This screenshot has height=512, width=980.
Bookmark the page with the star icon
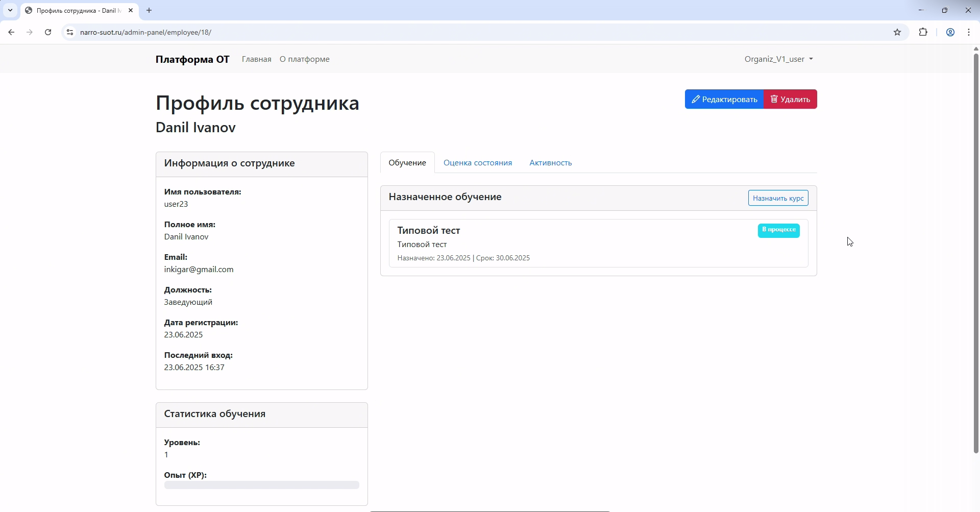898,32
